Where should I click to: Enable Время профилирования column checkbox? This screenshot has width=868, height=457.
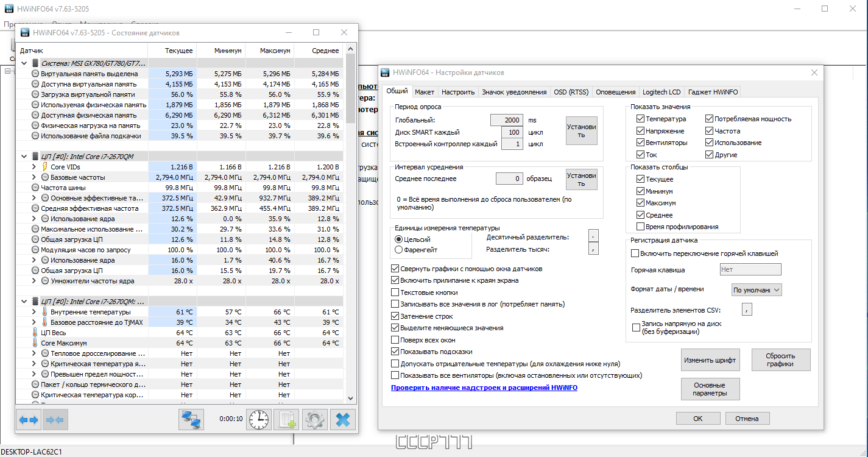point(640,227)
